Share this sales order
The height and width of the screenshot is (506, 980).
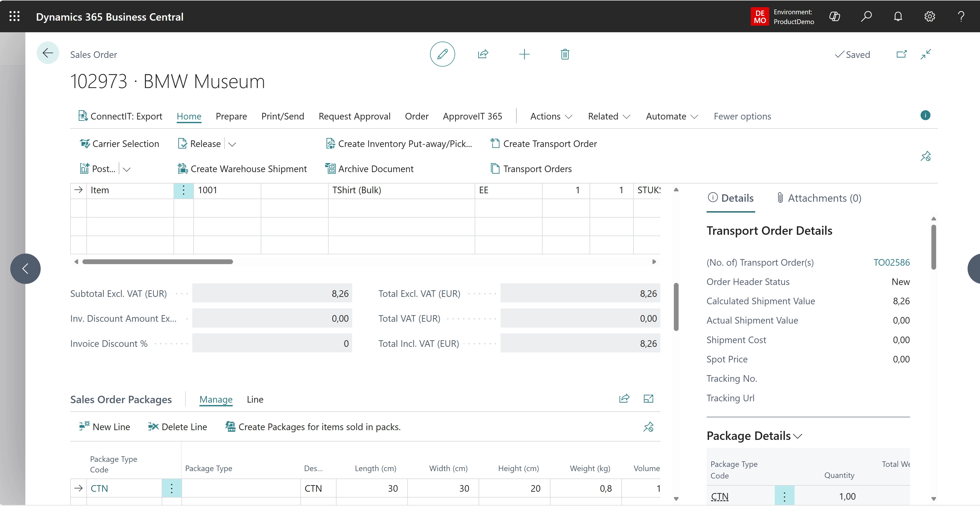pos(483,54)
